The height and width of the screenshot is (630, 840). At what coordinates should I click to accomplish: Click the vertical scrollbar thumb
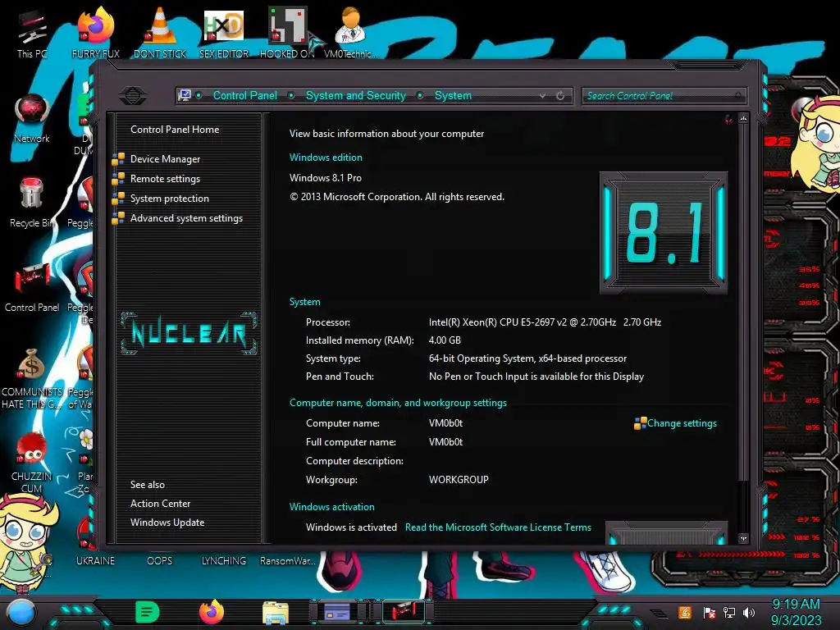tap(743, 303)
